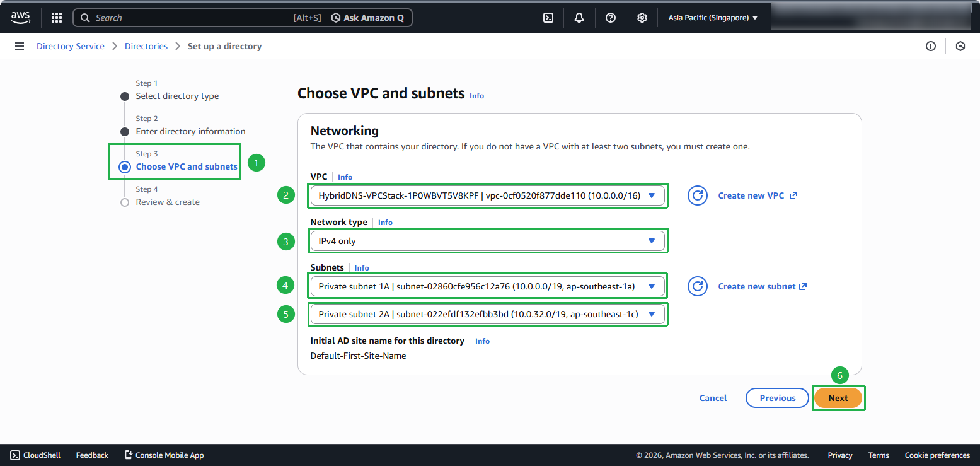Open the AWS services grid menu
The height and width of the screenshot is (466, 980).
[x=57, y=18]
